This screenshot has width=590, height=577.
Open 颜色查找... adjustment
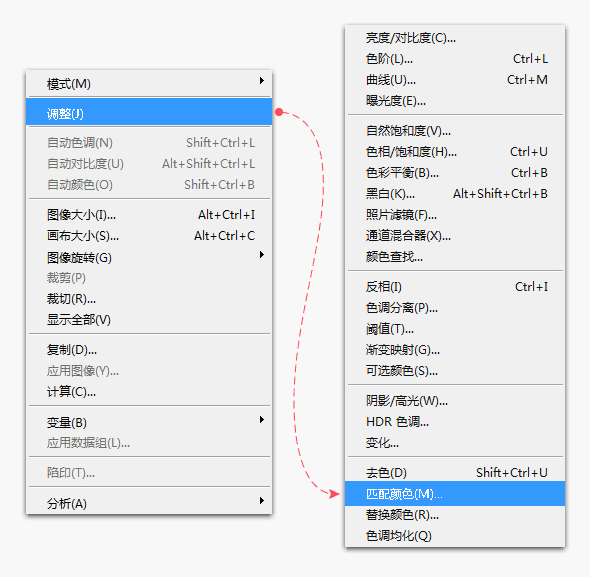click(455, 257)
